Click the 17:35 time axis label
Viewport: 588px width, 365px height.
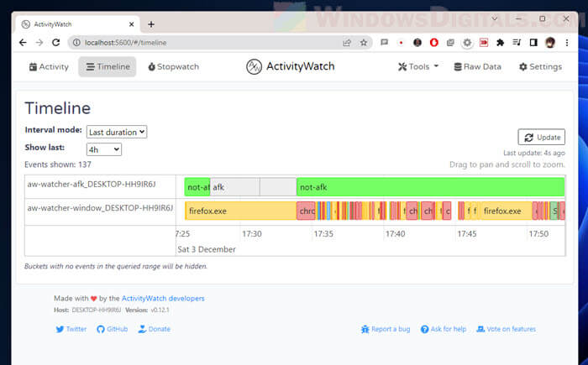point(323,234)
